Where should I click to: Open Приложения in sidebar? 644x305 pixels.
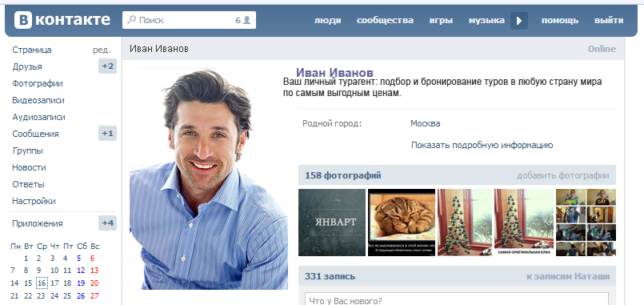[x=38, y=223]
